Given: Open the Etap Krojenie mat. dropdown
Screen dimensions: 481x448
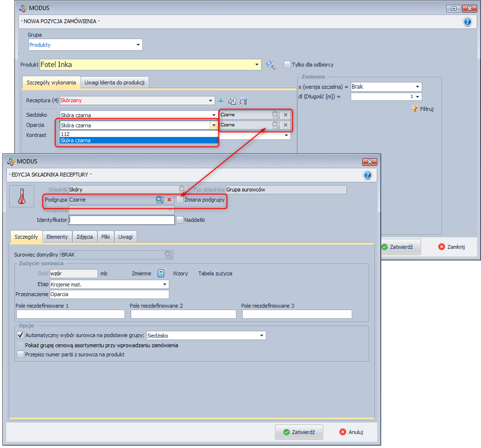Looking at the screenshot, I should point(165,285).
